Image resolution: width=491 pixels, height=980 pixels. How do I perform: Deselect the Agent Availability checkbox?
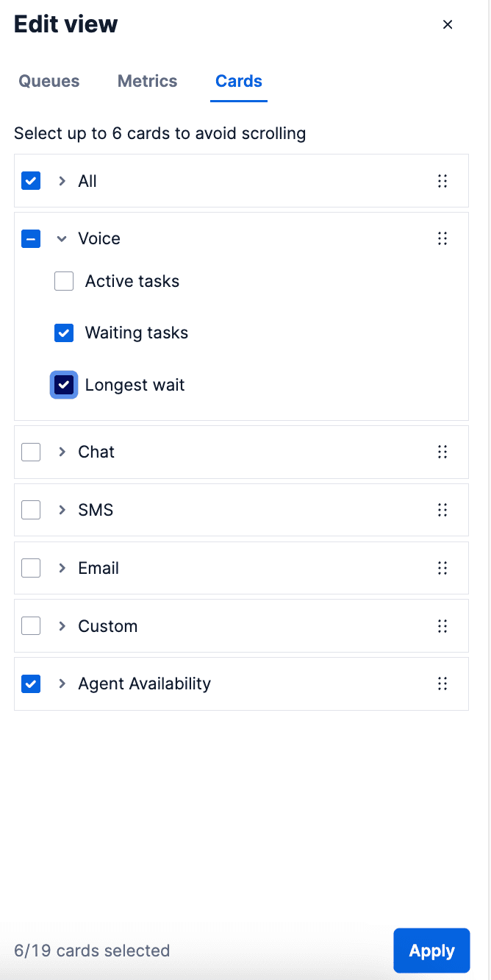click(31, 683)
